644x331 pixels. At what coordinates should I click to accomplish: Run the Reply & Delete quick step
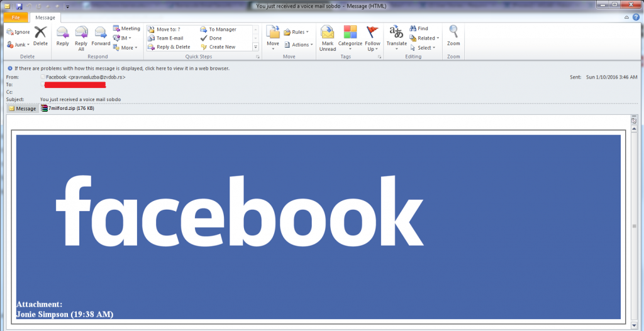[x=169, y=46]
